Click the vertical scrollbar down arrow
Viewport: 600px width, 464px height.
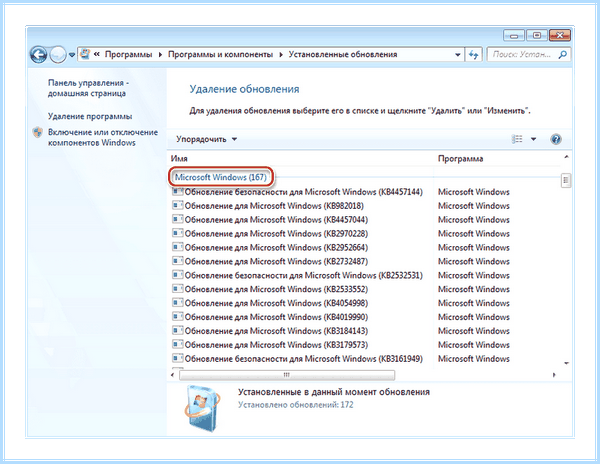tap(566, 363)
